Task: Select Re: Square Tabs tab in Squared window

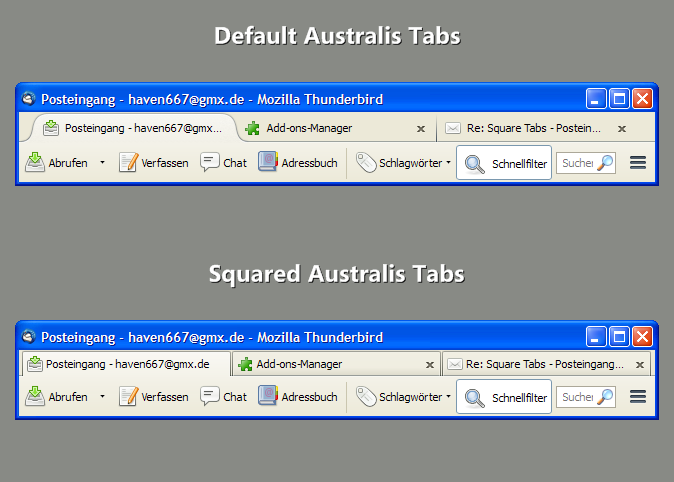Action: point(546,364)
